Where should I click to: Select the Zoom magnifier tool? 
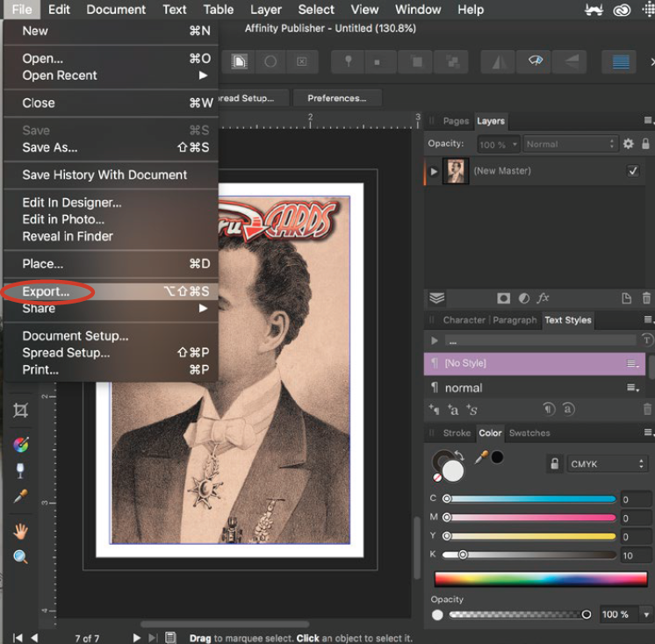click(20, 557)
